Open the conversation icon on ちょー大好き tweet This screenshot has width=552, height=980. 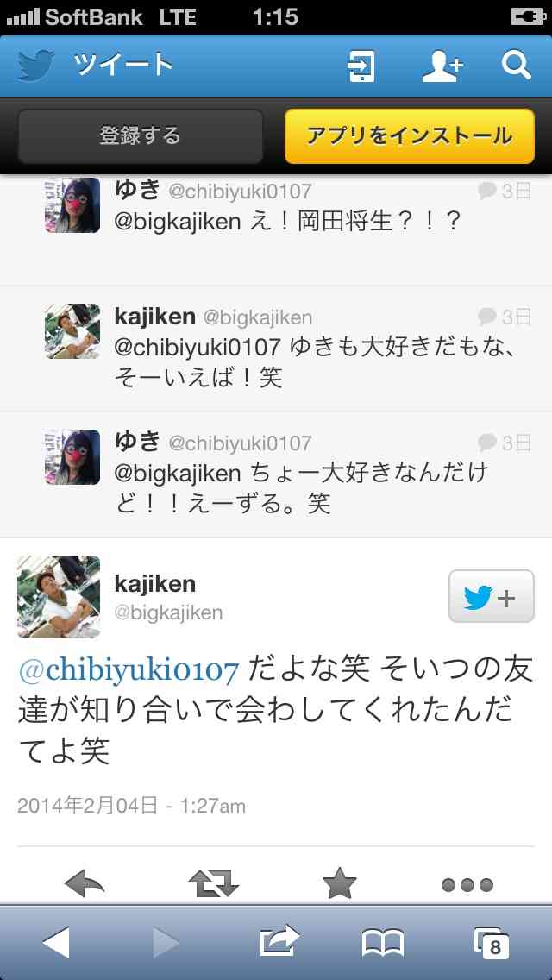pos(487,443)
